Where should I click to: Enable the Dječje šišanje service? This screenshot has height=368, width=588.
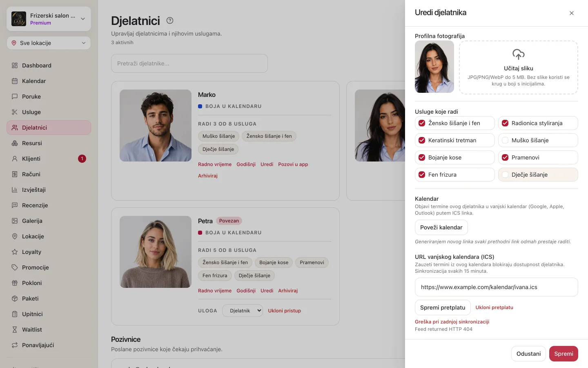505,175
